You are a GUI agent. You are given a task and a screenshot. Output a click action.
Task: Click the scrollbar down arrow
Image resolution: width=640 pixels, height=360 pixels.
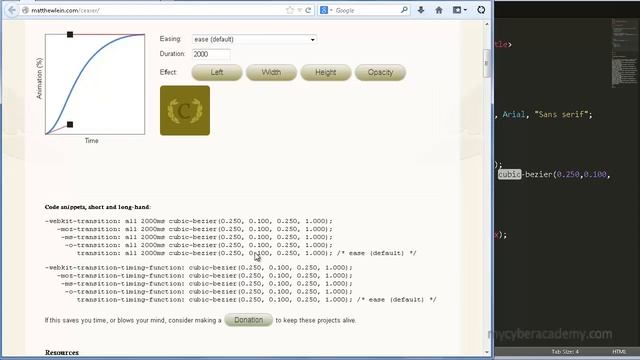coord(486,352)
